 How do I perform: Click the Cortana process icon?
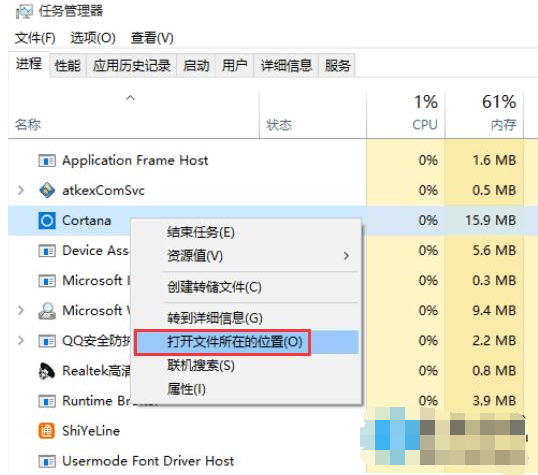click(x=47, y=220)
